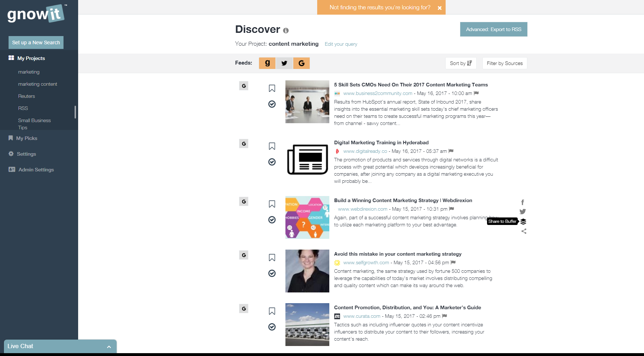Image resolution: width=644 pixels, height=356 pixels.
Task: Check off 'Avoid this mistake' article
Action: point(272,273)
